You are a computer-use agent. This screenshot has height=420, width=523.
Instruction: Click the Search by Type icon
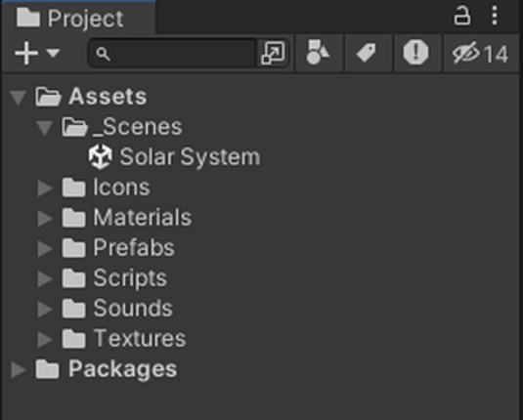point(319,53)
